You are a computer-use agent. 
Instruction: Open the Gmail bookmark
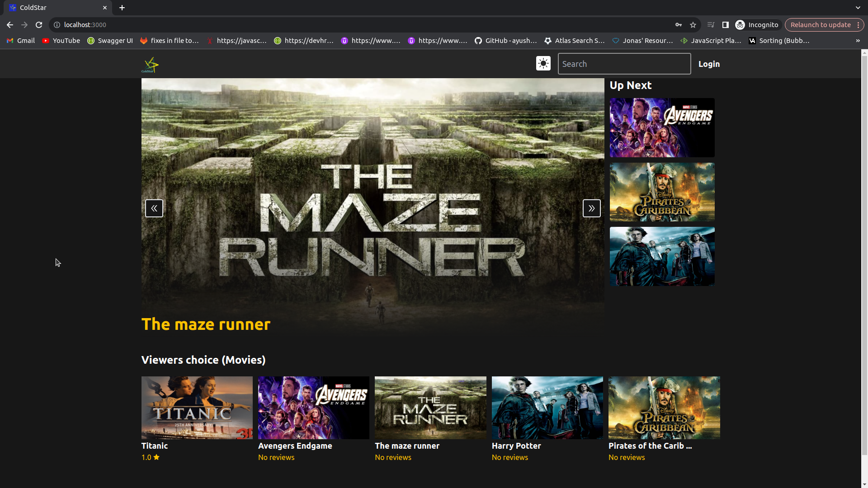[x=21, y=41]
